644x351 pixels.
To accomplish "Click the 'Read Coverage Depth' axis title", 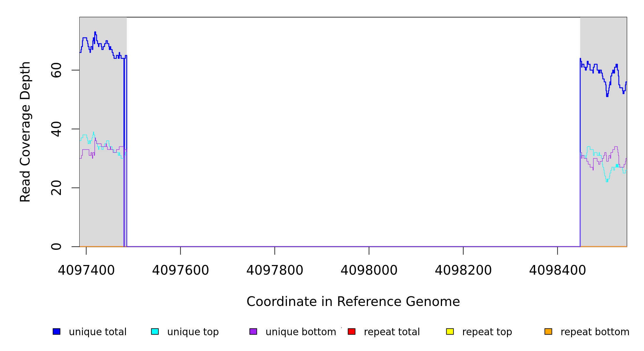I will pos(25,132).
